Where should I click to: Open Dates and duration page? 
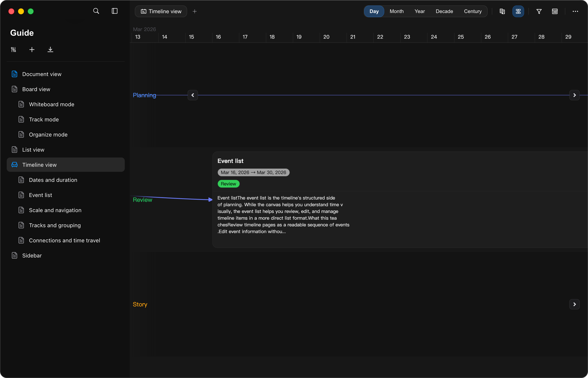pyautogui.click(x=66, y=180)
